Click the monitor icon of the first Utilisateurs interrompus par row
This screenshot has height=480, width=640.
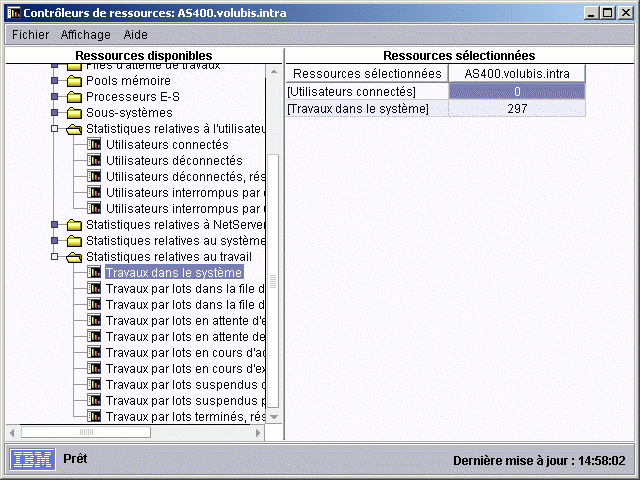(94, 192)
